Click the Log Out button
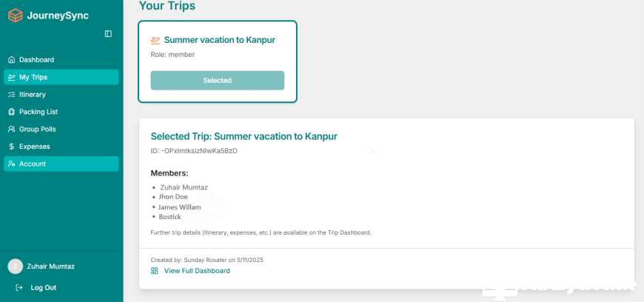This screenshot has height=302, width=644. click(43, 288)
